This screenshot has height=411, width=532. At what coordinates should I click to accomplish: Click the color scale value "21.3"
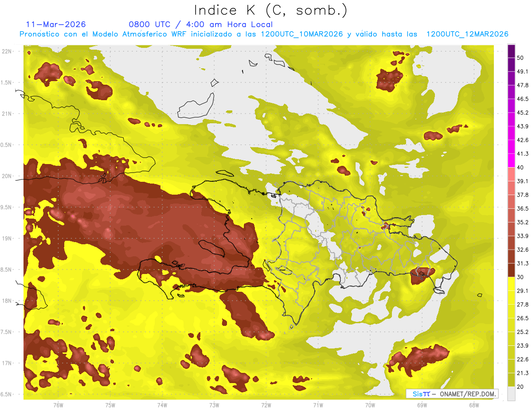[522, 373]
